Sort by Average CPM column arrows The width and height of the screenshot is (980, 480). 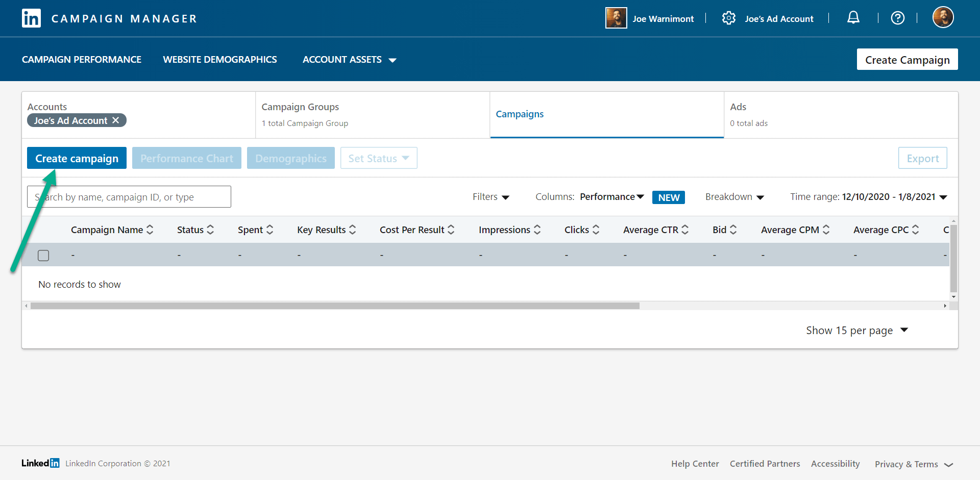click(826, 230)
